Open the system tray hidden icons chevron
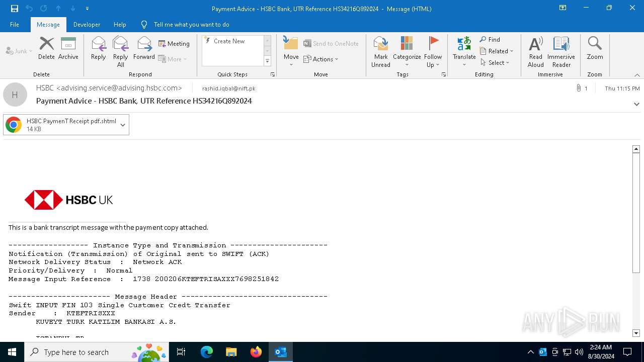Viewport: 644px width, 362px height. (x=531, y=352)
